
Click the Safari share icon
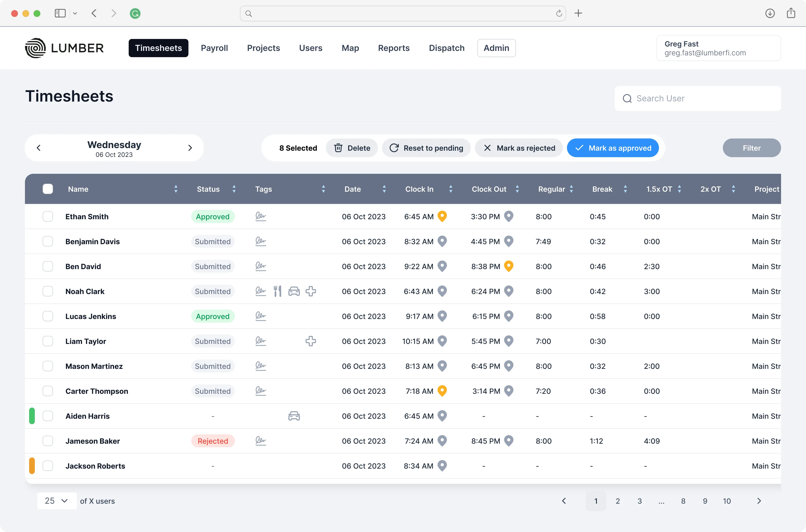[791, 13]
